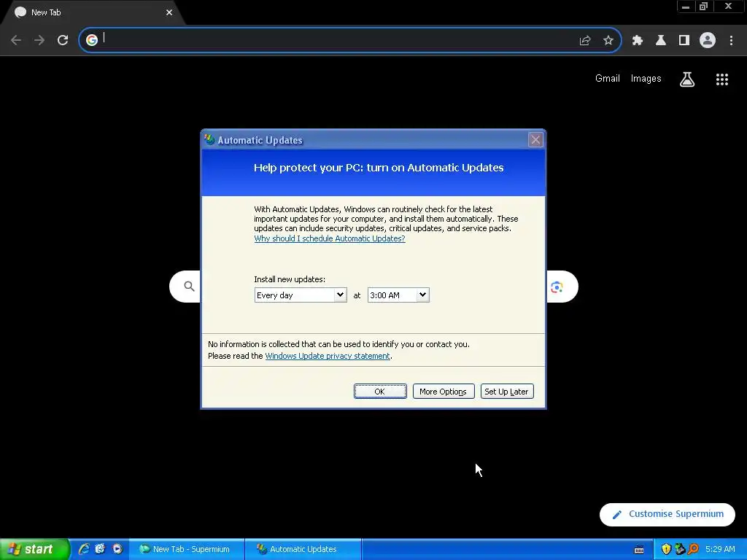This screenshot has width=747, height=560.
Task: Click the Google logo in address bar
Action: coord(92,40)
